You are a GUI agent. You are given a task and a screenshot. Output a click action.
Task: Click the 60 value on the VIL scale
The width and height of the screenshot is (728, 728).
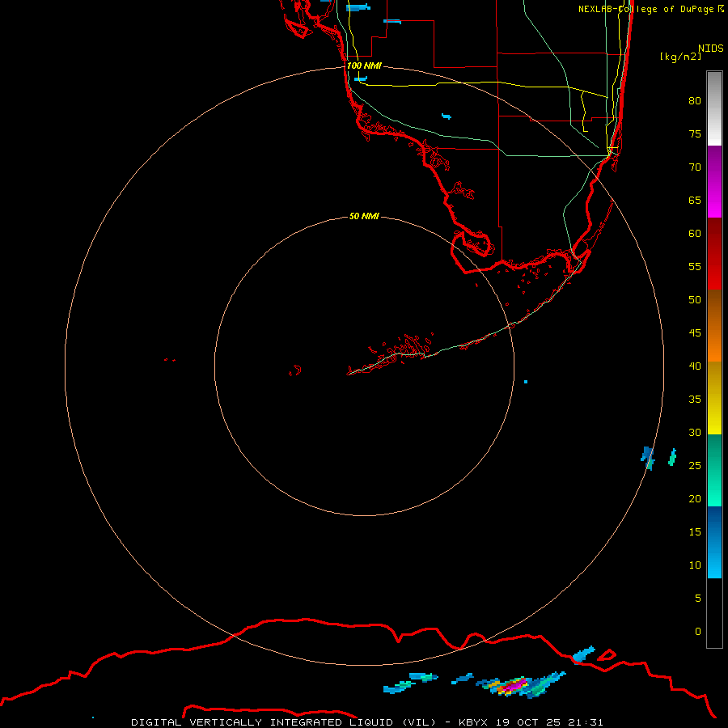coord(695,234)
